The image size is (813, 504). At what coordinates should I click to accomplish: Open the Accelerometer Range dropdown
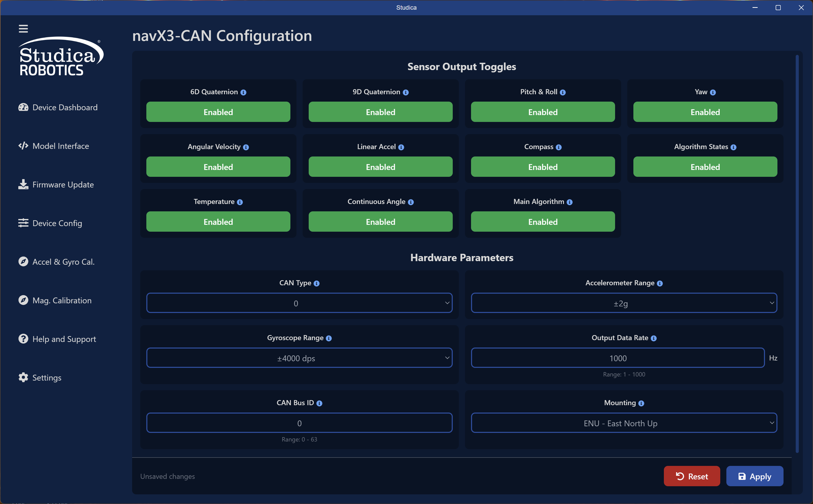coord(624,303)
